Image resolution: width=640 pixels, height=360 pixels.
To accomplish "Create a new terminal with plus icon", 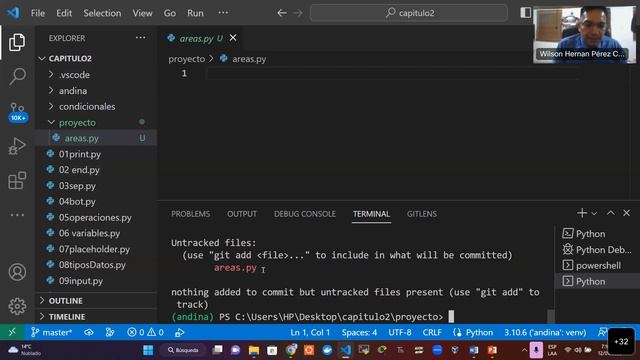I will click(582, 213).
